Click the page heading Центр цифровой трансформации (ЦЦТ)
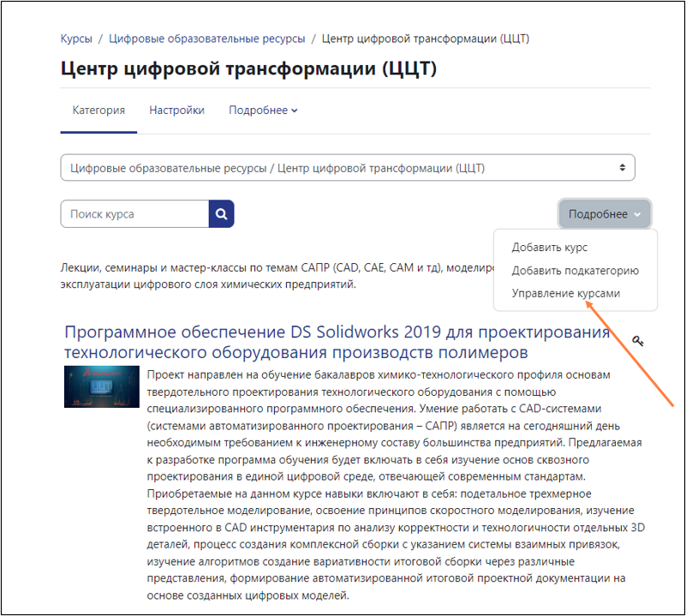 (x=248, y=69)
